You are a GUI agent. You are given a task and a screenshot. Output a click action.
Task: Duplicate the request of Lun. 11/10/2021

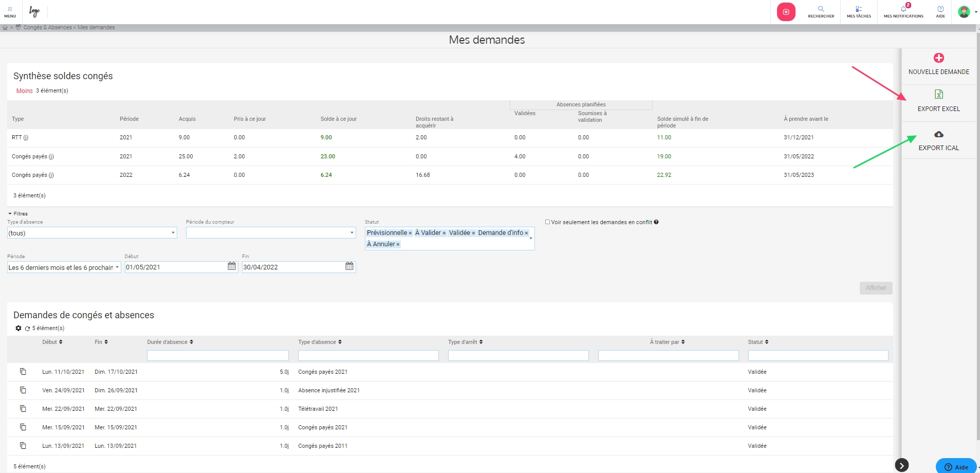pos(23,372)
